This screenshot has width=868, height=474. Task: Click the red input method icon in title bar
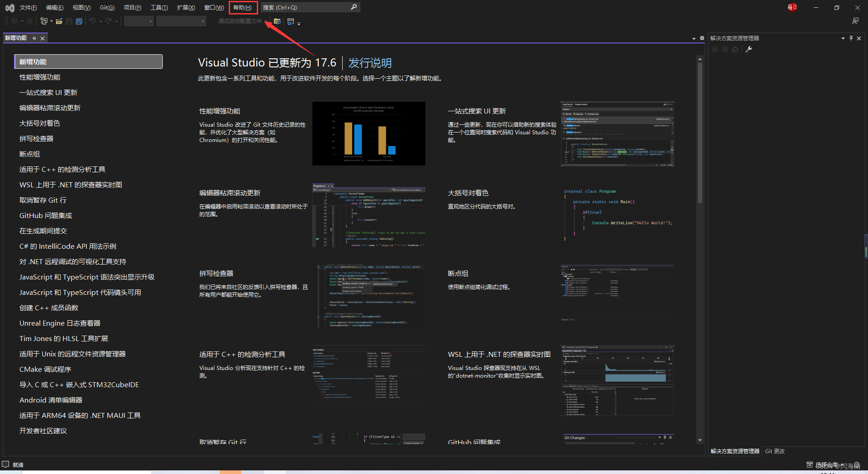[x=792, y=7]
